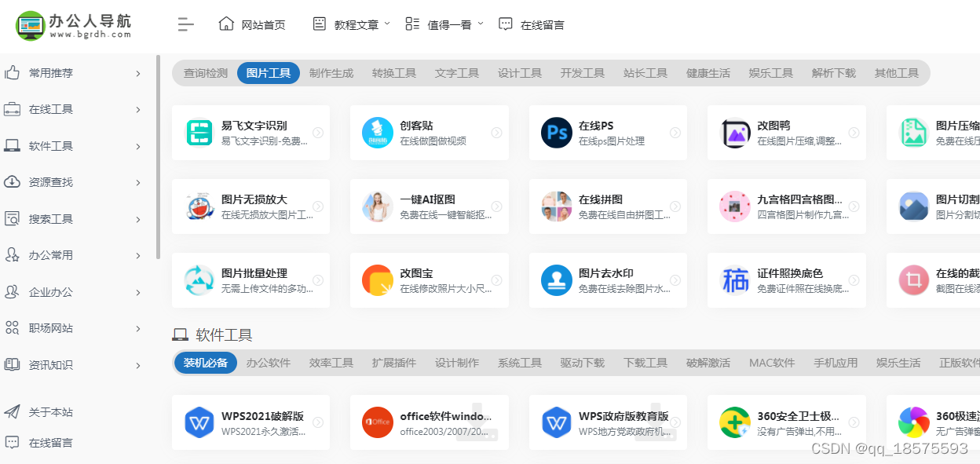This screenshot has height=464, width=980.
Task: Switch to the 办公软件 tab
Action: (x=269, y=363)
